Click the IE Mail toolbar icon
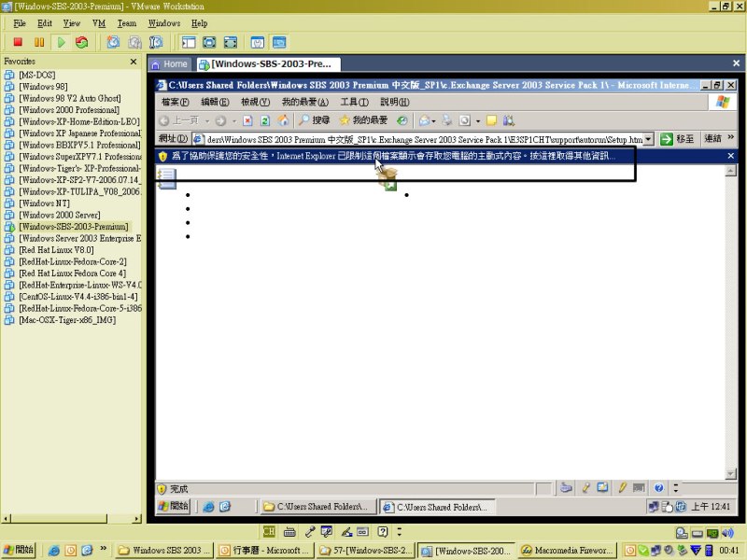 425,120
